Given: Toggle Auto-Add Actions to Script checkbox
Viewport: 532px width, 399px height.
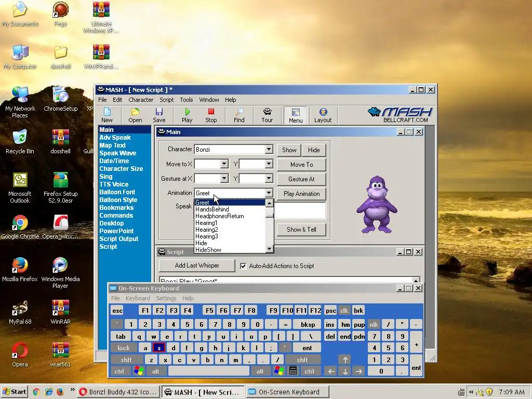Looking at the screenshot, I should pyautogui.click(x=243, y=266).
